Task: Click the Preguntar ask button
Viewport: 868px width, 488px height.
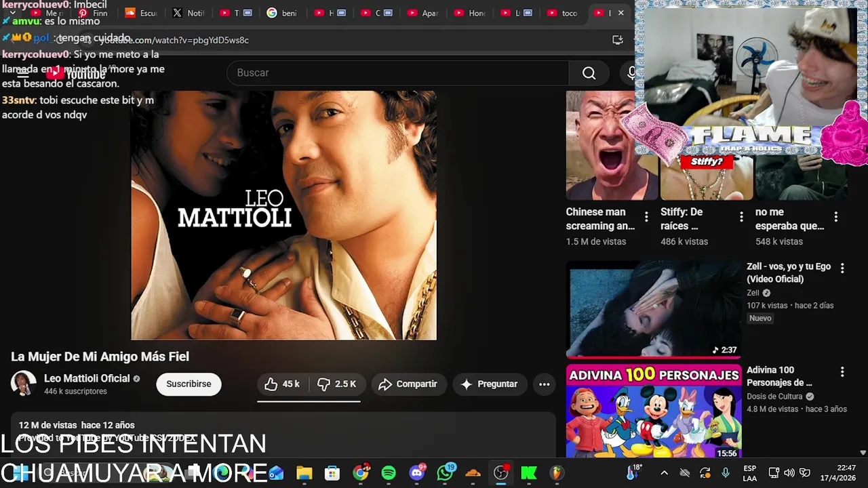Action: [489, 384]
